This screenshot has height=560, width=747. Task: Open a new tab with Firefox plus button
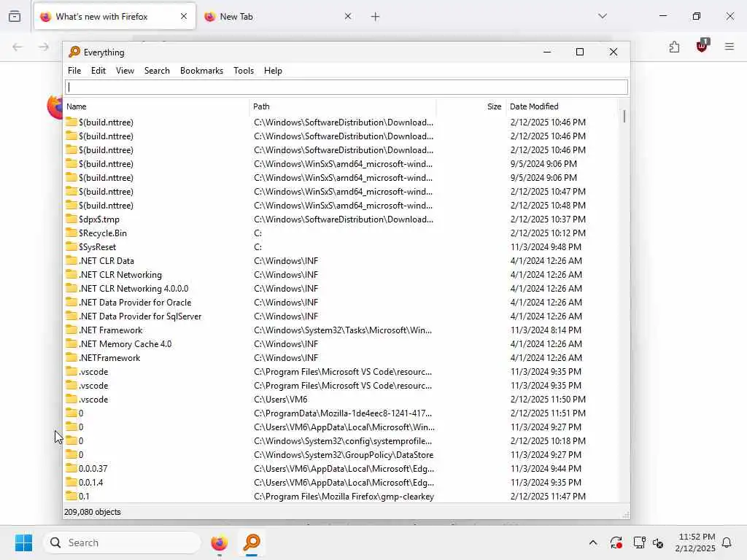point(376,17)
